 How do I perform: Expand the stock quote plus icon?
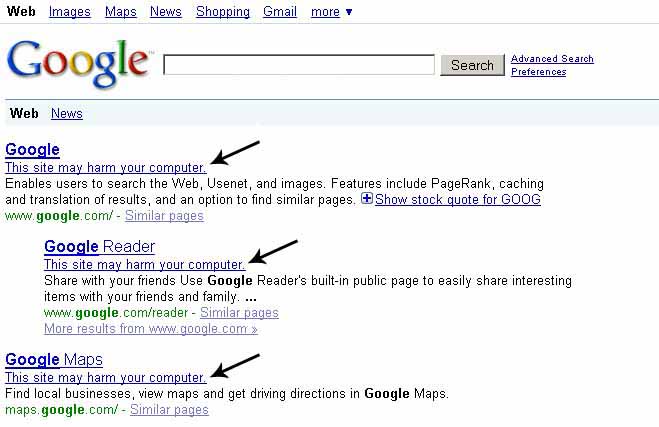(x=366, y=199)
